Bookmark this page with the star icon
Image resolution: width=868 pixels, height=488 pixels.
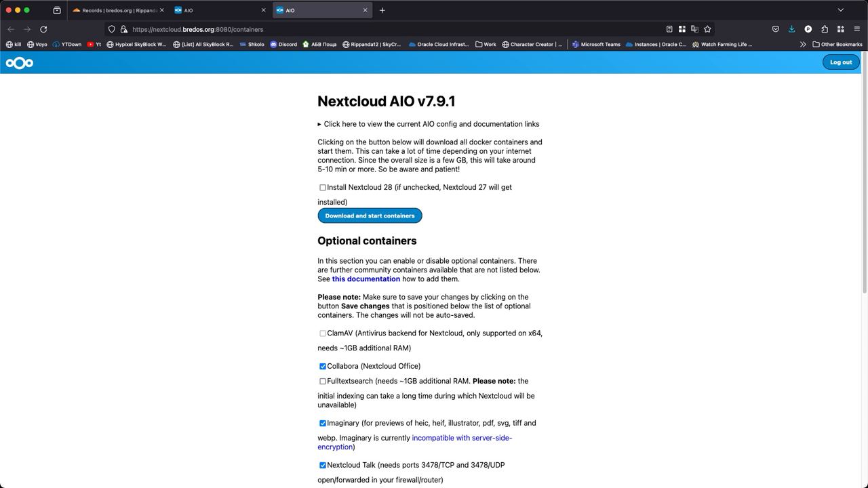[707, 29]
